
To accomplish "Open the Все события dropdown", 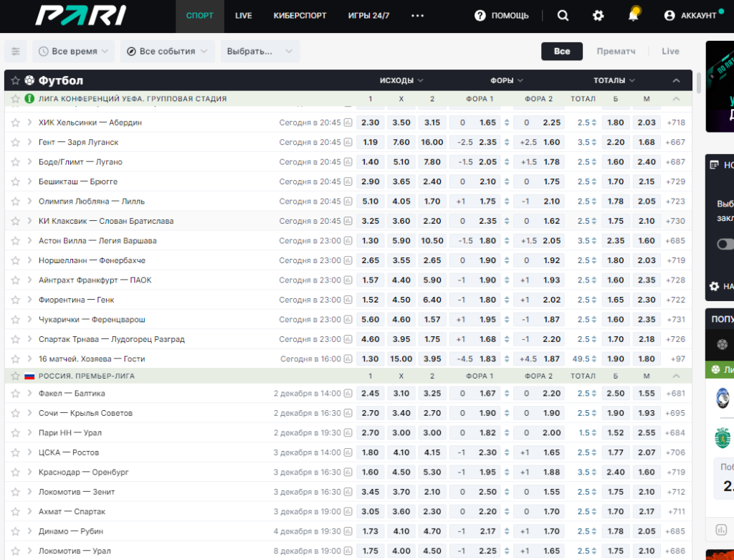I will (167, 52).
